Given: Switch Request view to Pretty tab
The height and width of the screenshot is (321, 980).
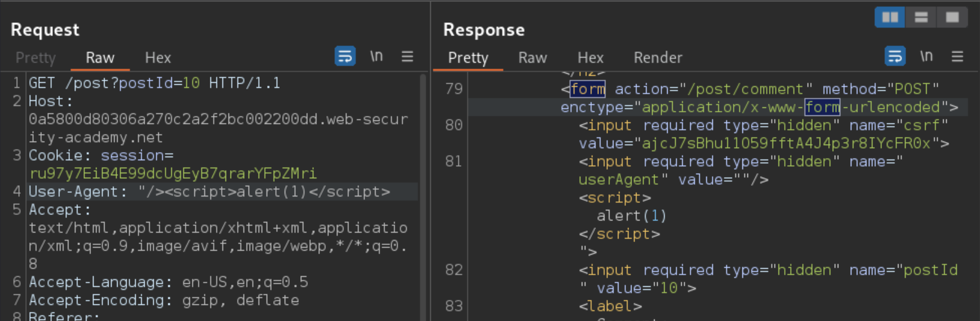Looking at the screenshot, I should click(36, 58).
